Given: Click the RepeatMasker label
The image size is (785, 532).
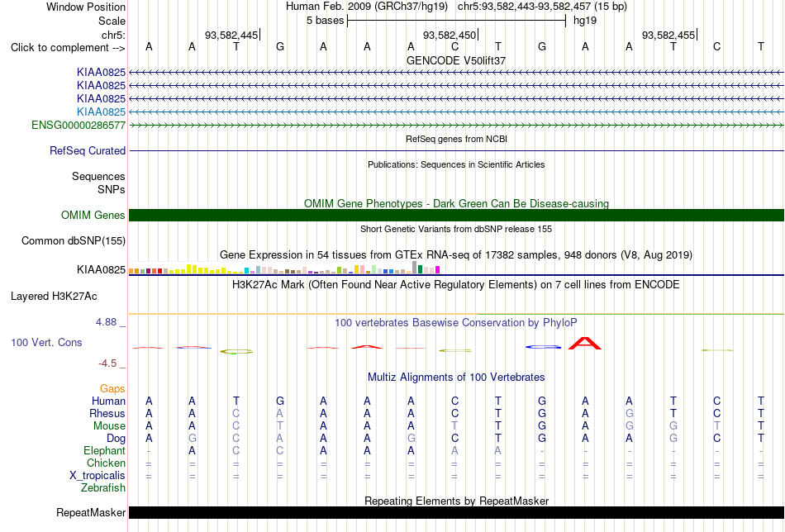Looking at the screenshot, I should (91, 512).
